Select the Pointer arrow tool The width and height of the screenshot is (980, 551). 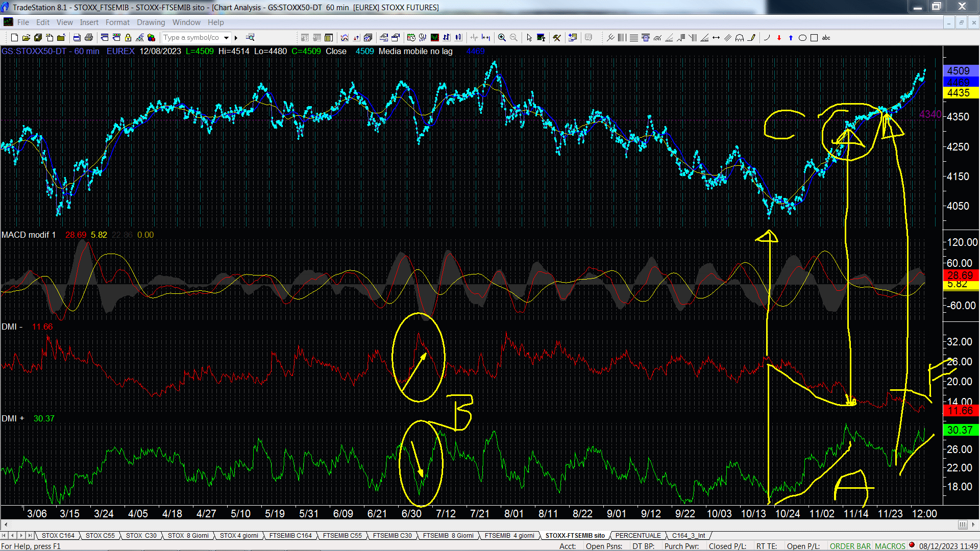(529, 38)
